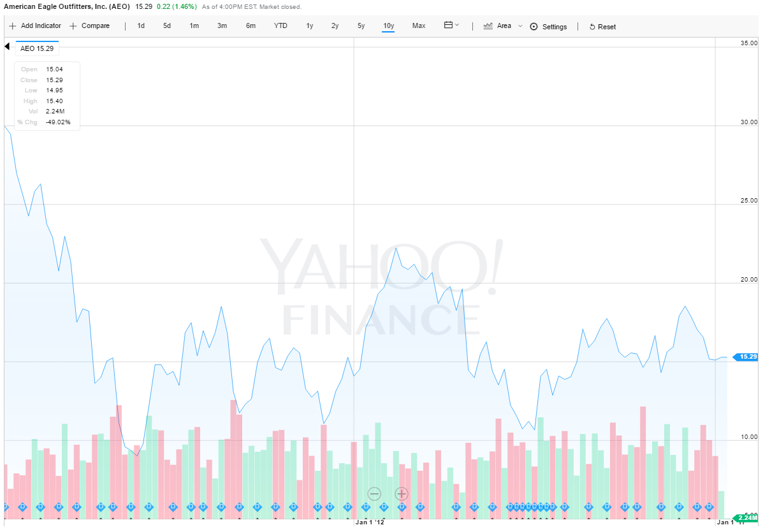This screenshot has height=532, width=763.
Task: Choose the YTD range
Action: (280, 25)
